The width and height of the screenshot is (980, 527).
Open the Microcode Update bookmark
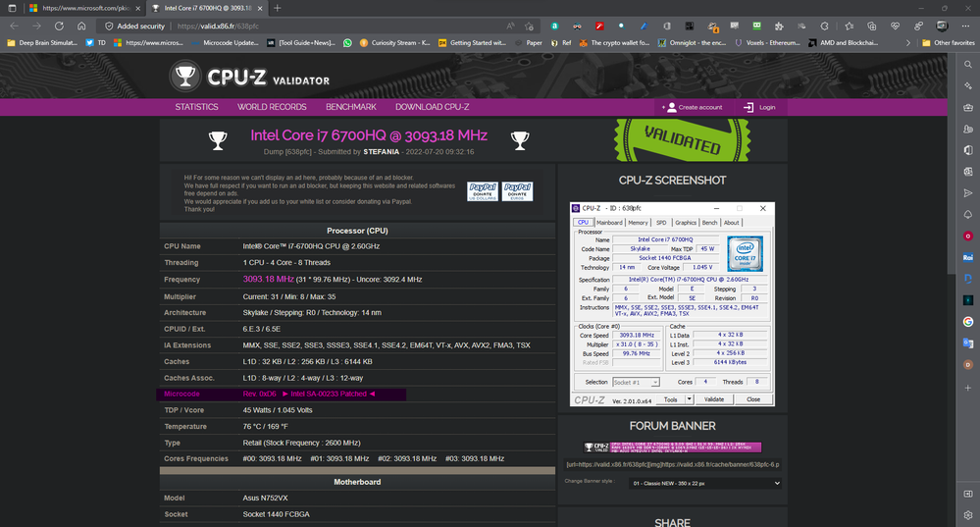225,42
